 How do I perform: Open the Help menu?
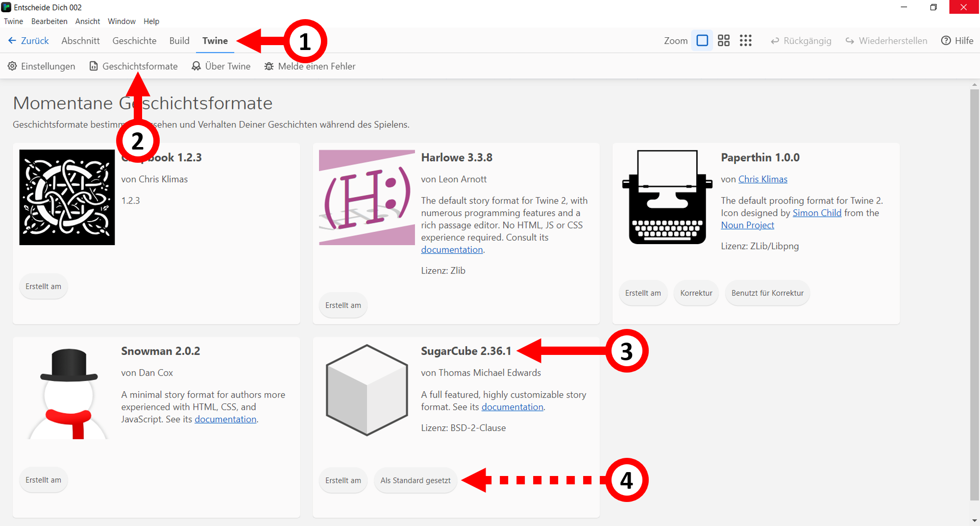tap(151, 22)
